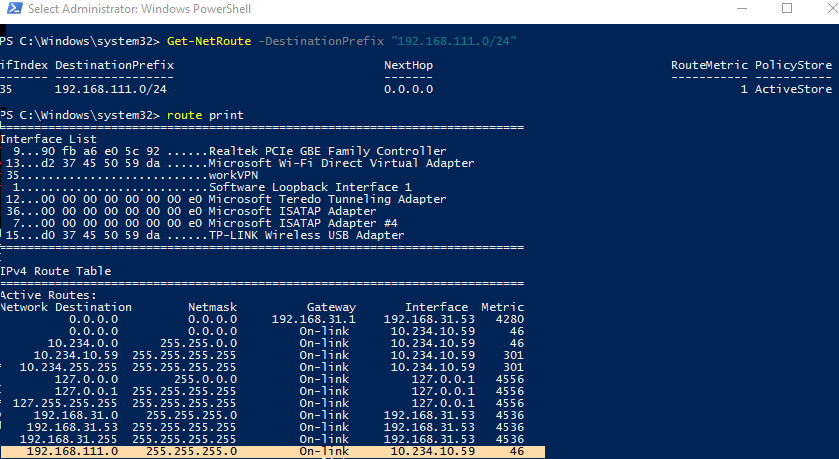This screenshot has width=839, height=459.
Task: Click the 'Active Routes:' label
Action: [x=48, y=295]
